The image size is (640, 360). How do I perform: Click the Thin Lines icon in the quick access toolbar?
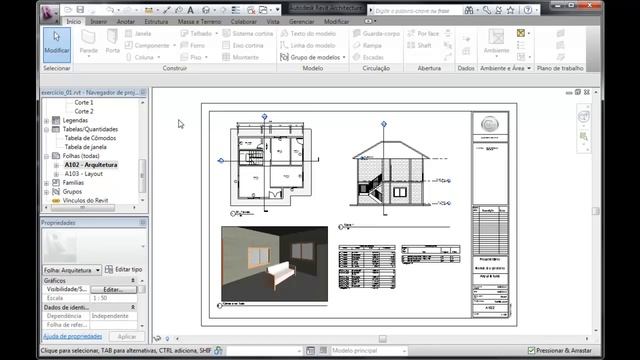pyautogui.click(x=236, y=10)
